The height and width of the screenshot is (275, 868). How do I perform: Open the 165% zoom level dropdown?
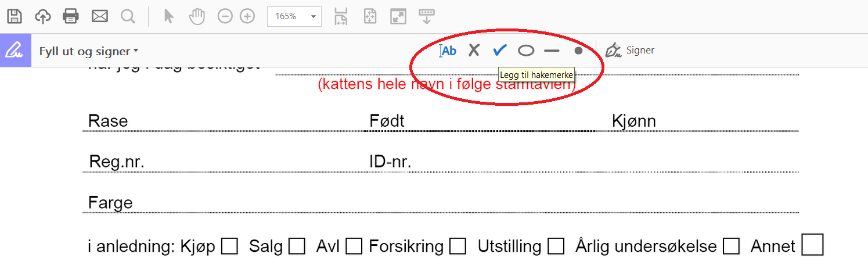coord(294,16)
